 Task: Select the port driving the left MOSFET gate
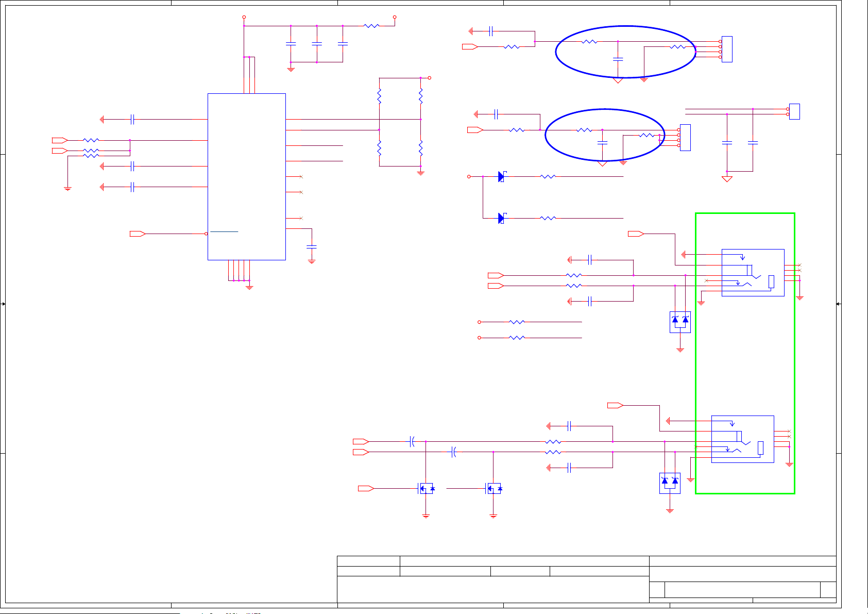pos(366,488)
